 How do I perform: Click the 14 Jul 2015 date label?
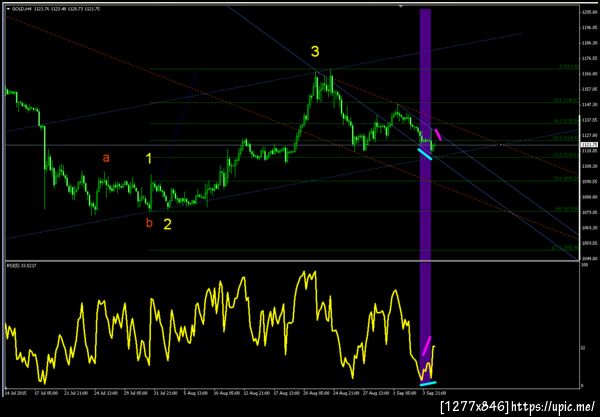[14, 393]
